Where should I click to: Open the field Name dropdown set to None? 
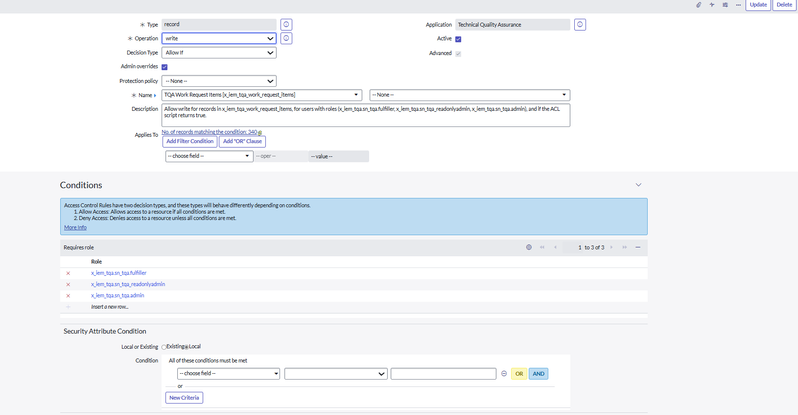point(470,95)
